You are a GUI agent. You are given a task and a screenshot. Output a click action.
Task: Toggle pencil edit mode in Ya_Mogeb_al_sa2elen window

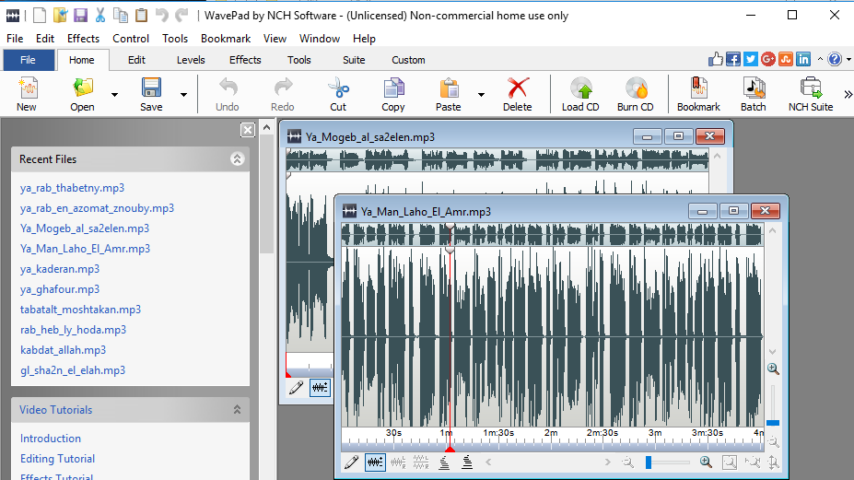(296, 388)
